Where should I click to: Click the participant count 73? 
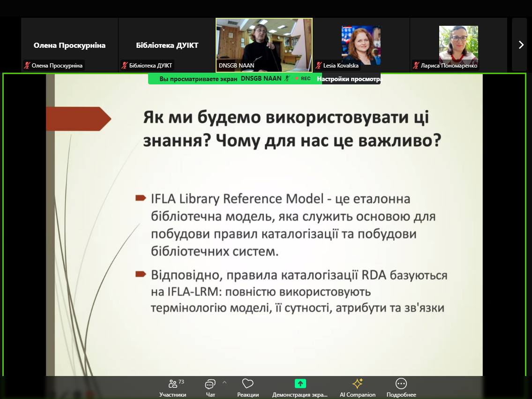coord(181,382)
